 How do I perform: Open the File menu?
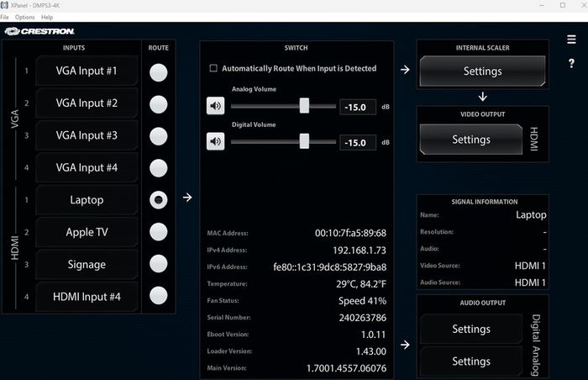pyautogui.click(x=4, y=18)
